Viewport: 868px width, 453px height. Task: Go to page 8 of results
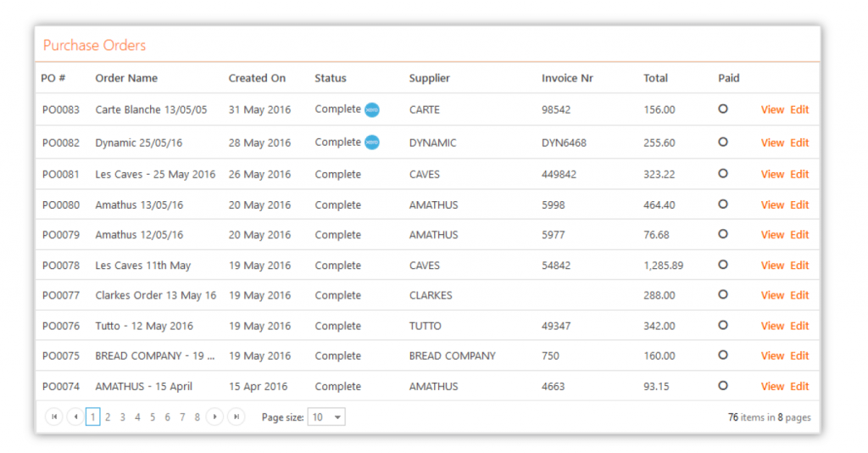197,417
